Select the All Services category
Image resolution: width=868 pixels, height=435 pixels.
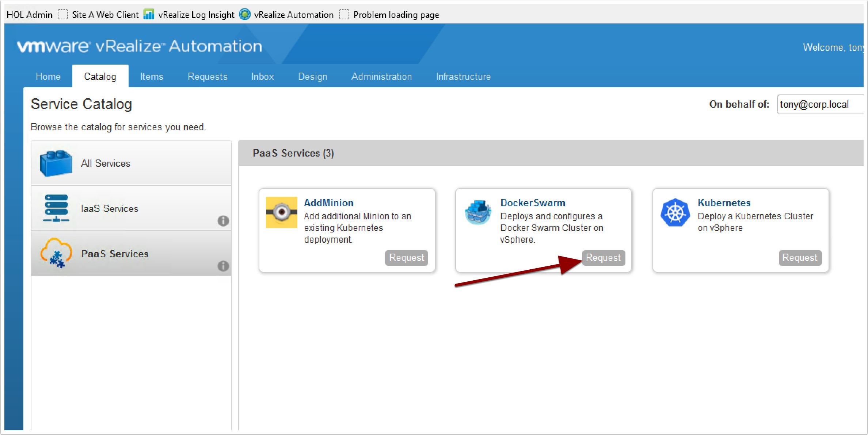(x=131, y=163)
